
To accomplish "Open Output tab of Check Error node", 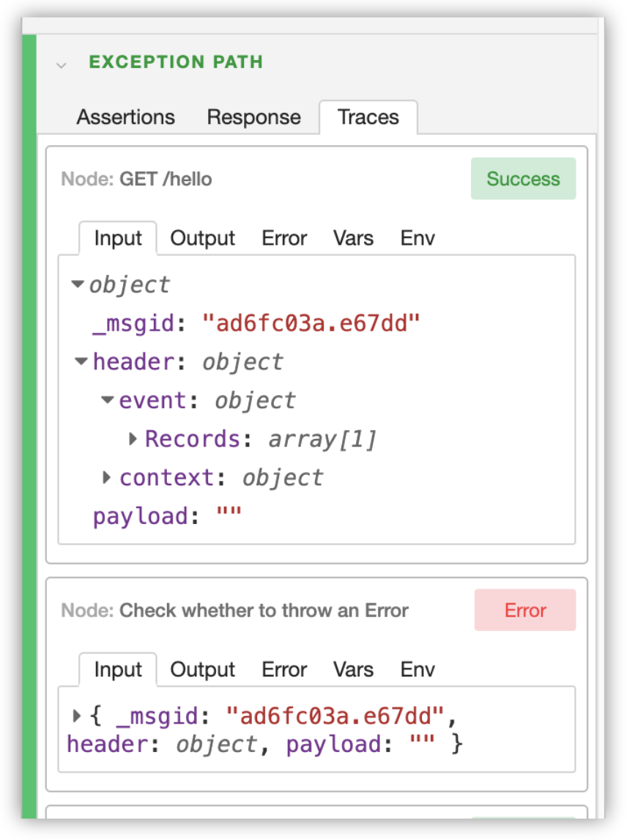I will pyautogui.click(x=202, y=669).
